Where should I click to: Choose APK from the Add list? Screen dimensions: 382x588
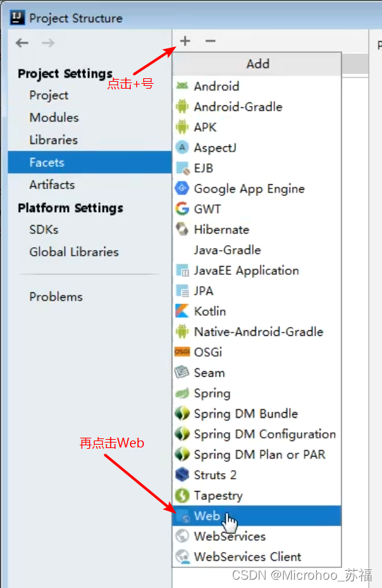tap(257, 127)
